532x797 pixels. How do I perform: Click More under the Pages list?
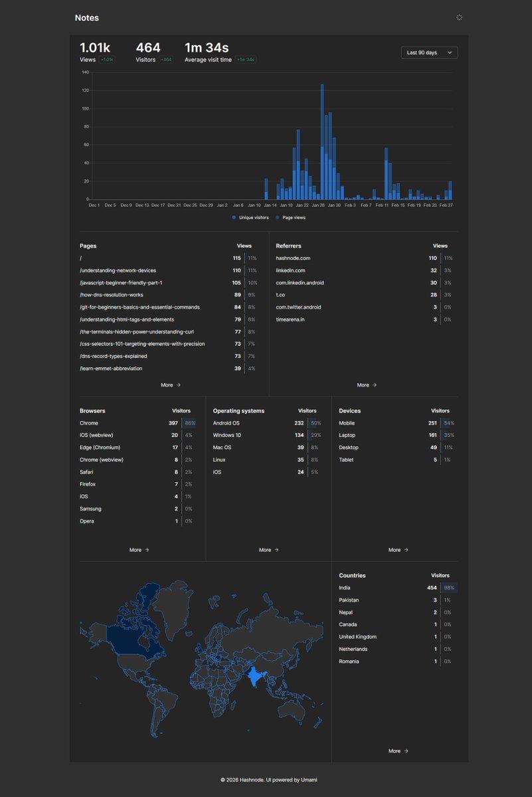pos(171,385)
